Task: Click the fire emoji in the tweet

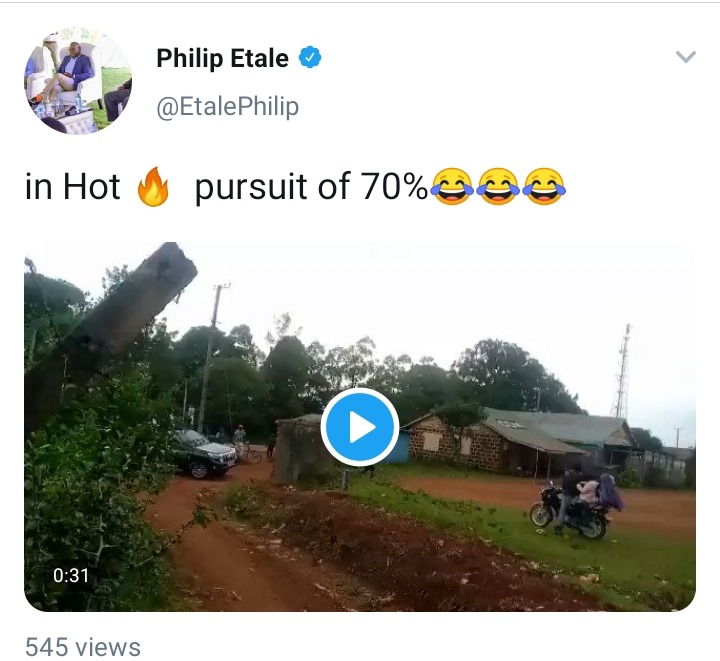Action: [x=153, y=186]
